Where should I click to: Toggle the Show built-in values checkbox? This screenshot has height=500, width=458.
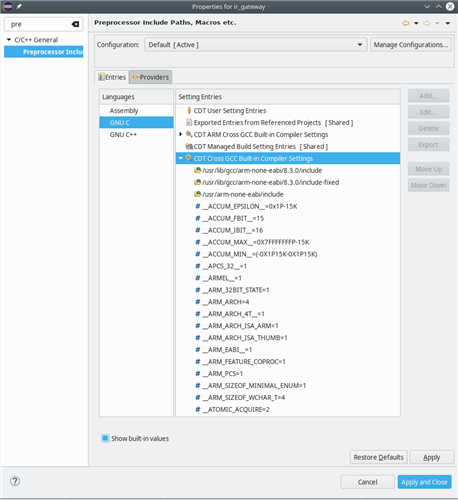(105, 438)
